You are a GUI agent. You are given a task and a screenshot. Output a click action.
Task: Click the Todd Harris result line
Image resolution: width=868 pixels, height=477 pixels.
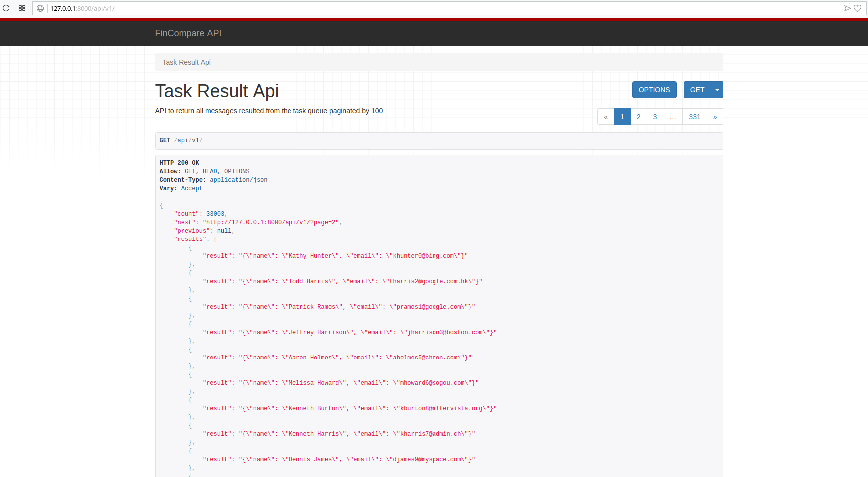[x=342, y=282]
